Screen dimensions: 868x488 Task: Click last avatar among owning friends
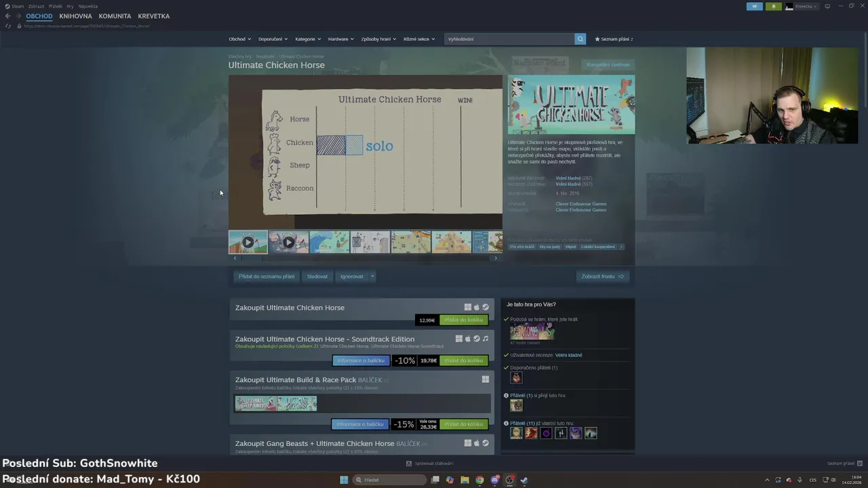[x=591, y=433]
